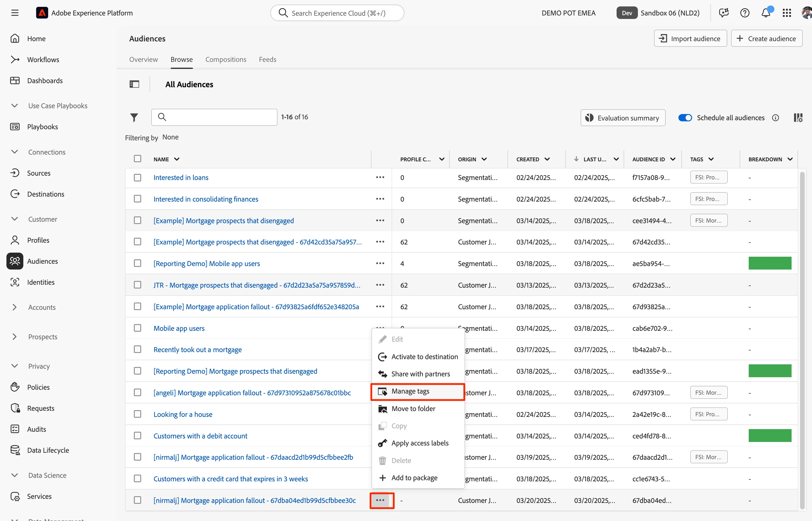Open the Evaluation summary
812x521 pixels.
623,118
